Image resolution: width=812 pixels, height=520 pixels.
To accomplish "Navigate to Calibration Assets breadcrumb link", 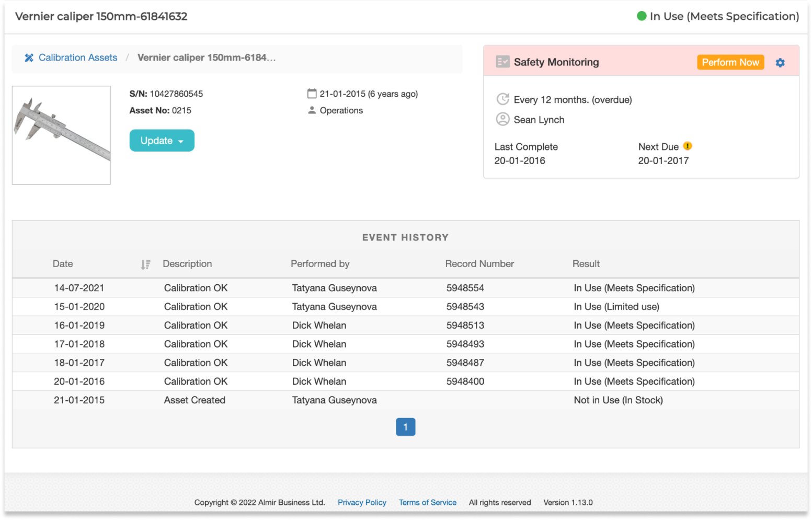I will pyautogui.click(x=78, y=57).
